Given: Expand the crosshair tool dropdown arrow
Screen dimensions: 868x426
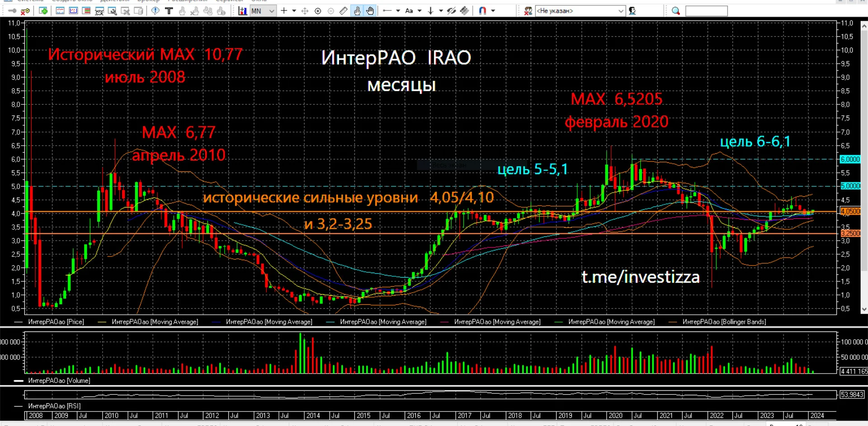Looking at the screenshot, I should click(x=294, y=11).
